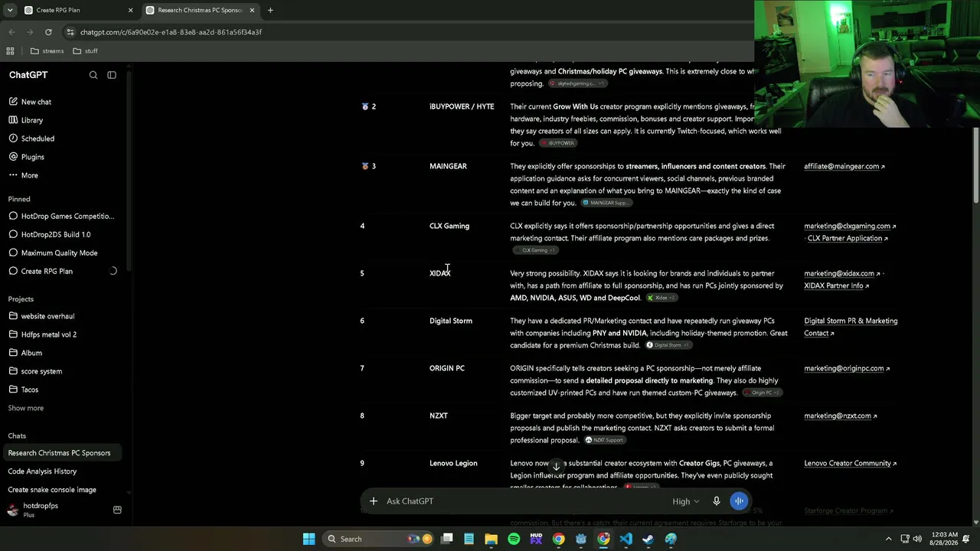Click the marketing@nzxt.com email link
Screen dimensions: 980x551
[841, 416]
